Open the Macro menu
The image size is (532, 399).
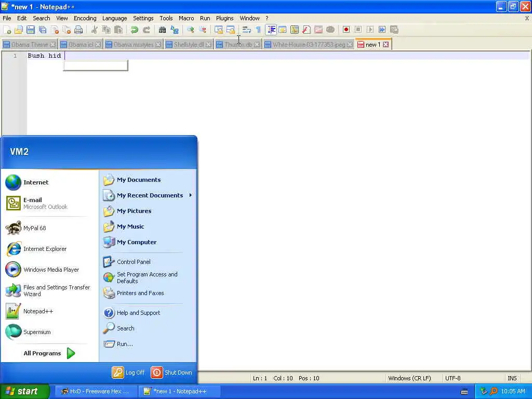click(x=187, y=18)
